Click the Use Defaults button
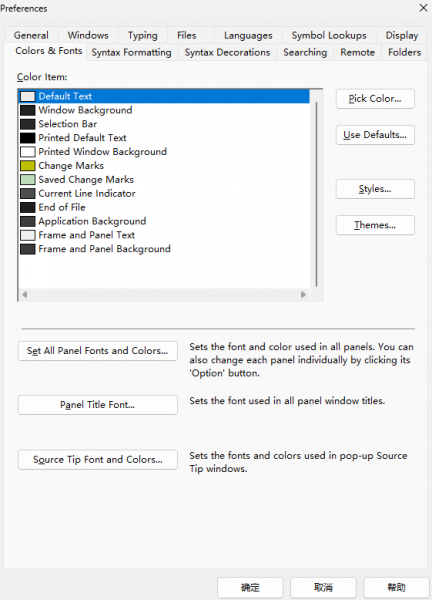432x600 pixels. click(375, 135)
